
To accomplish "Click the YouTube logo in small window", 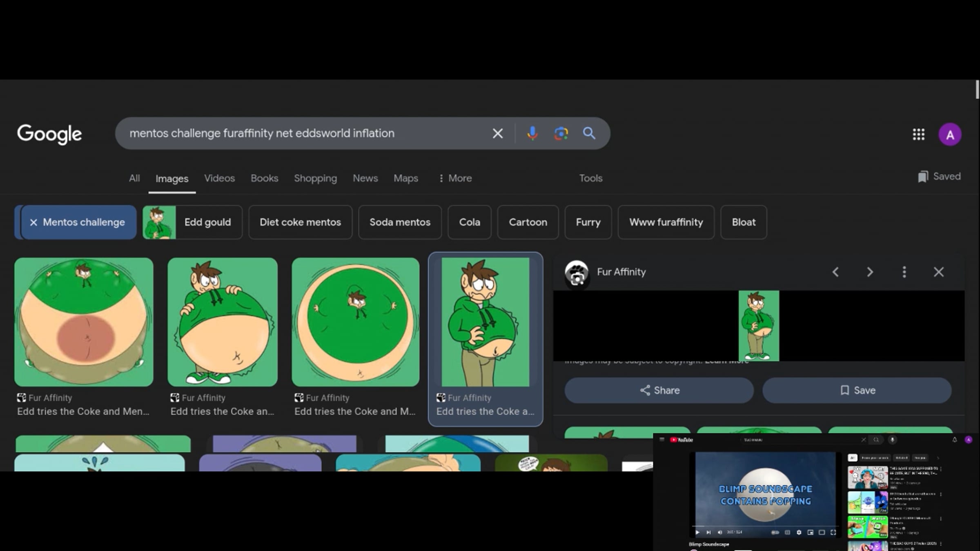I will tap(682, 440).
